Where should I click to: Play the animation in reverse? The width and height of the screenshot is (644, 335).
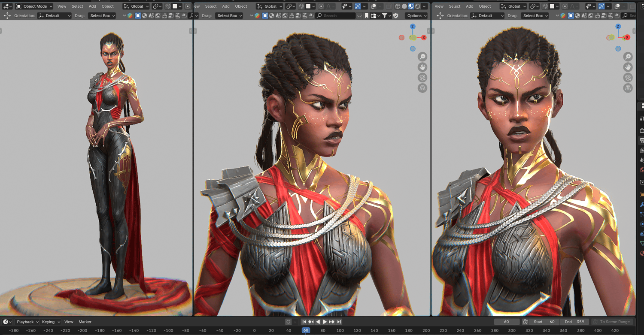(x=318, y=322)
